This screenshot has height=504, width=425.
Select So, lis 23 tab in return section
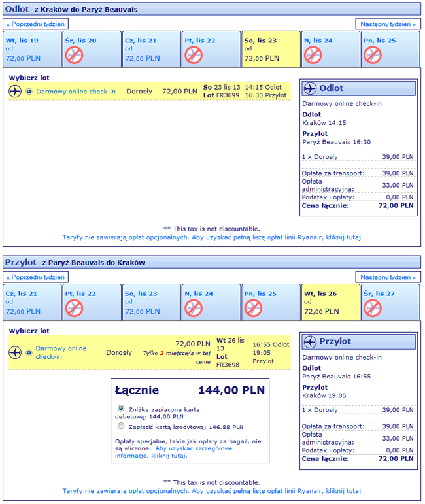(151, 302)
